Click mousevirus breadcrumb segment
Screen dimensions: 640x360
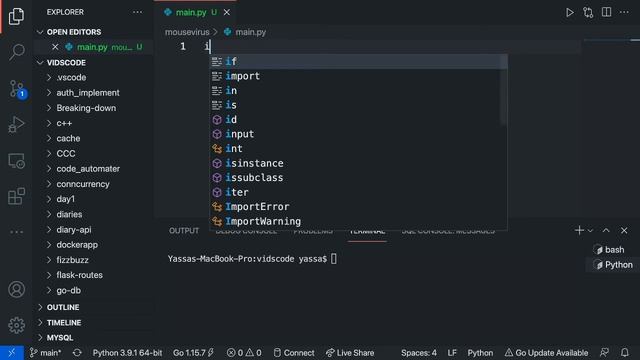click(x=187, y=32)
